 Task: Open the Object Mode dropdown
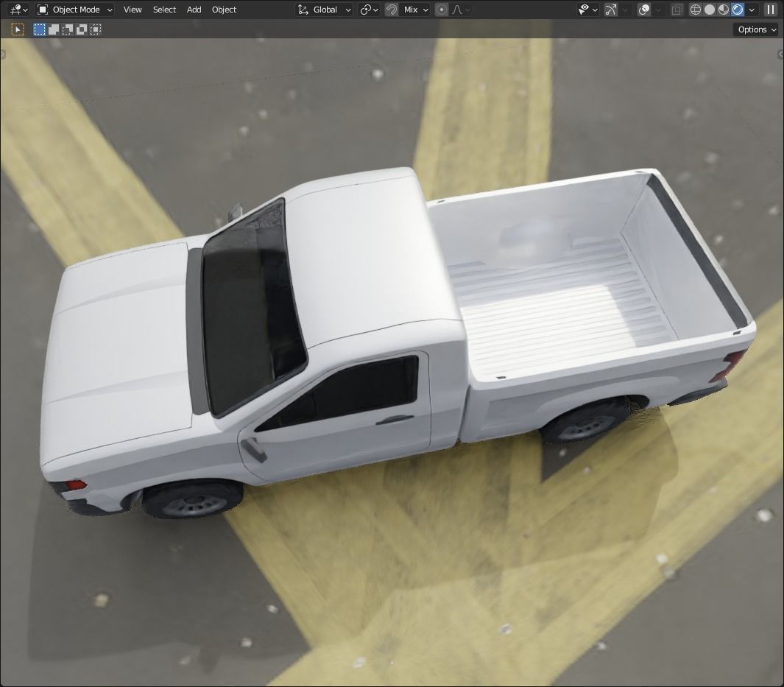pos(76,10)
